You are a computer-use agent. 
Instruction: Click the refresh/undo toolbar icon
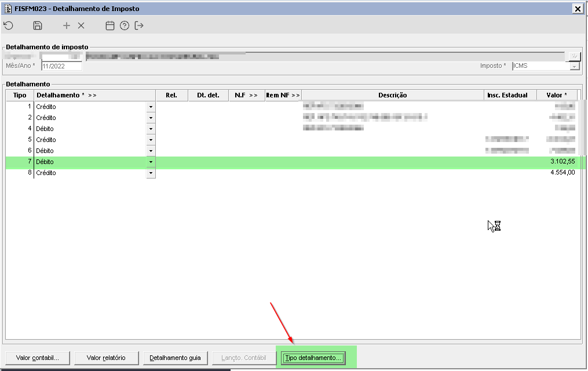9,26
